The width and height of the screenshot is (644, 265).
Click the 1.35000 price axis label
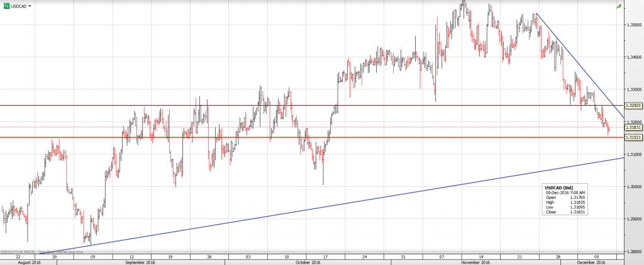pos(633,25)
